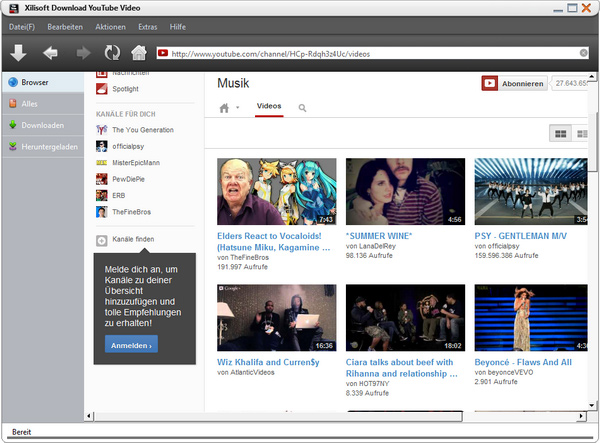
Task: Click the address bar URL field
Action: tap(373, 54)
